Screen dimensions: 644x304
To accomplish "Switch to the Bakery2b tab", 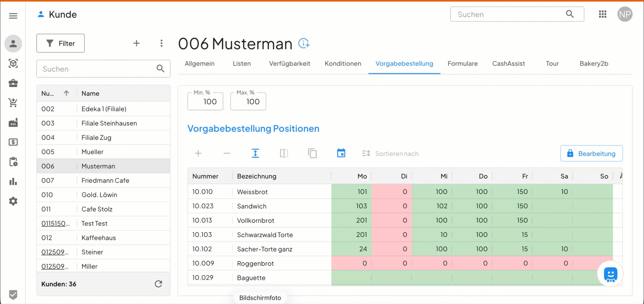I will point(593,64).
